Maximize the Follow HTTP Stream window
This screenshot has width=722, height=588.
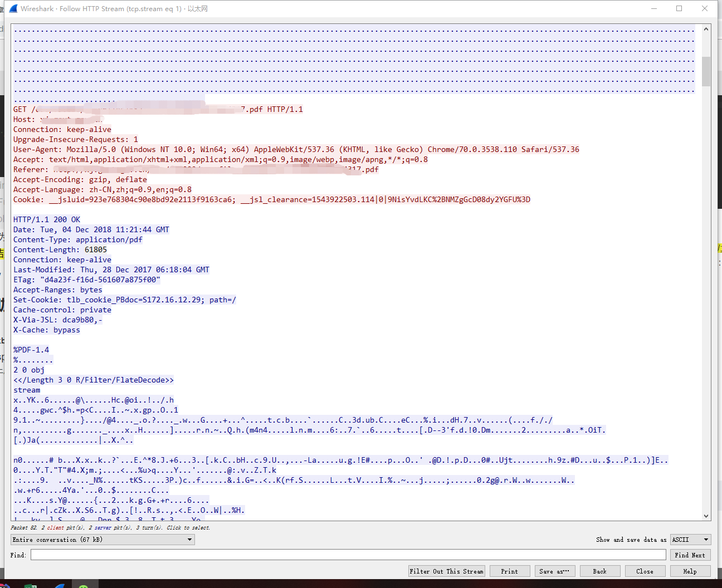[x=679, y=8]
